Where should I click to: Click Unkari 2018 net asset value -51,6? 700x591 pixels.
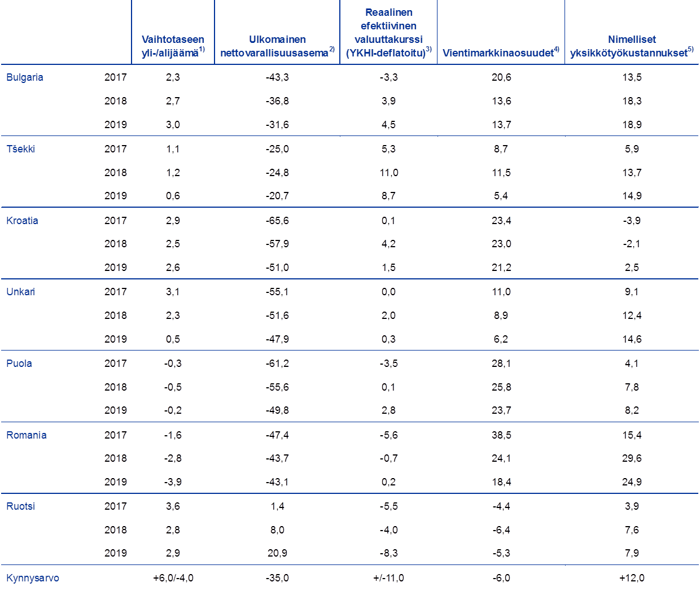pyautogui.click(x=277, y=316)
